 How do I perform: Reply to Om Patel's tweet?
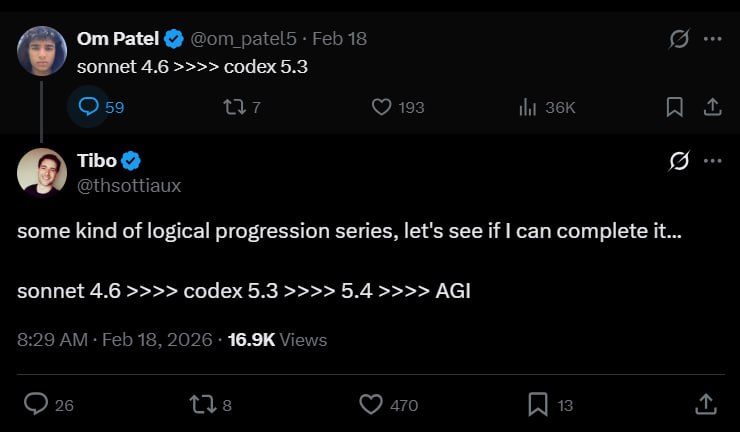click(x=88, y=107)
